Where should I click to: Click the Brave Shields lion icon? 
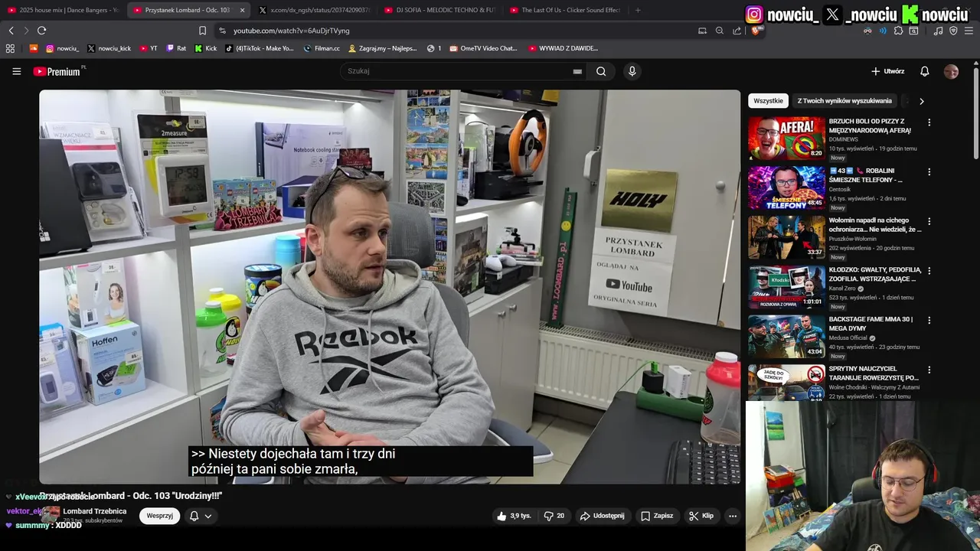coord(754,31)
